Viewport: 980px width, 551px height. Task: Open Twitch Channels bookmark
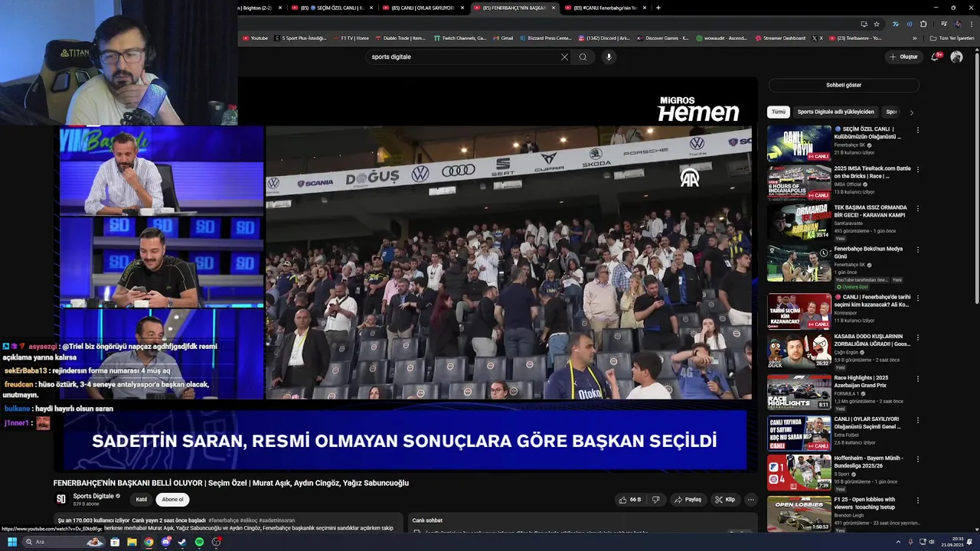tap(460, 37)
